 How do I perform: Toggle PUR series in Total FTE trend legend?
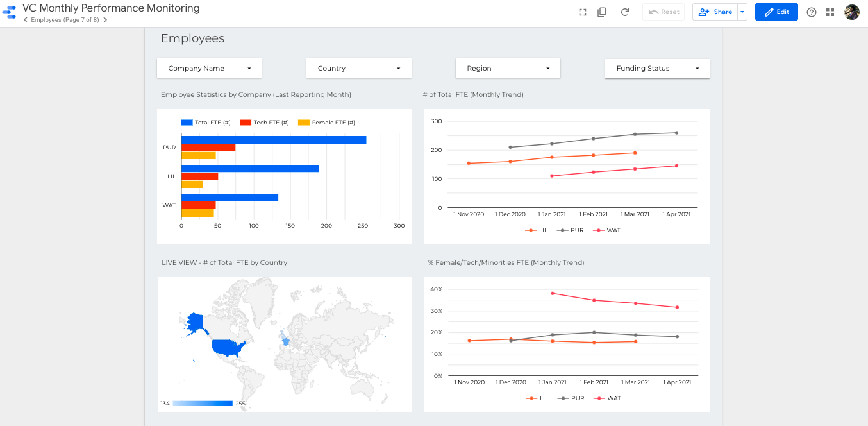point(572,230)
